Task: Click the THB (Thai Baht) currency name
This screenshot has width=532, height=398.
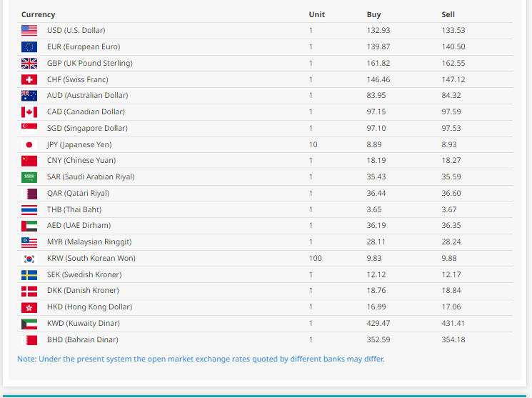Action: [x=74, y=210]
